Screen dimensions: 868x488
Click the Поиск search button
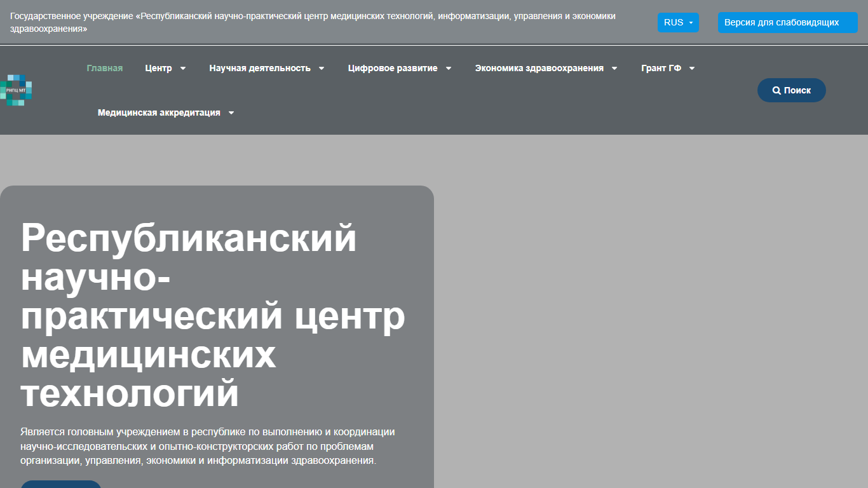pos(792,90)
